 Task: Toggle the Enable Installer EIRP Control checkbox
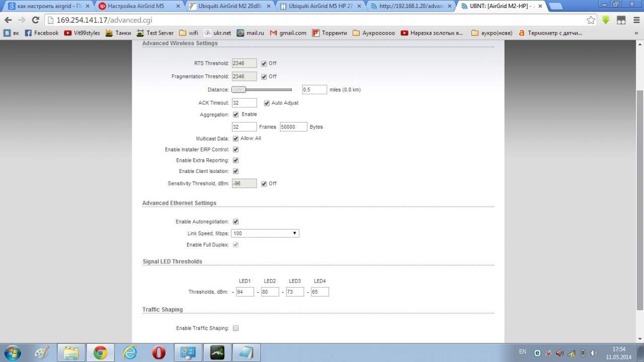click(236, 150)
